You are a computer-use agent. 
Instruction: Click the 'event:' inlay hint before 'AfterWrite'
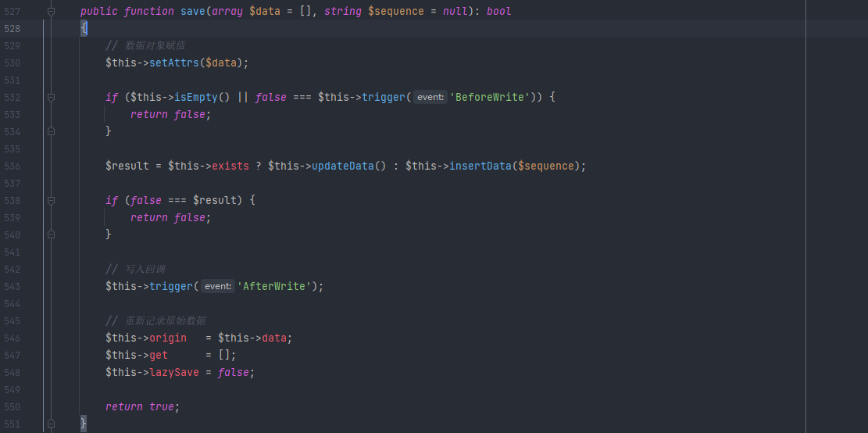click(217, 287)
